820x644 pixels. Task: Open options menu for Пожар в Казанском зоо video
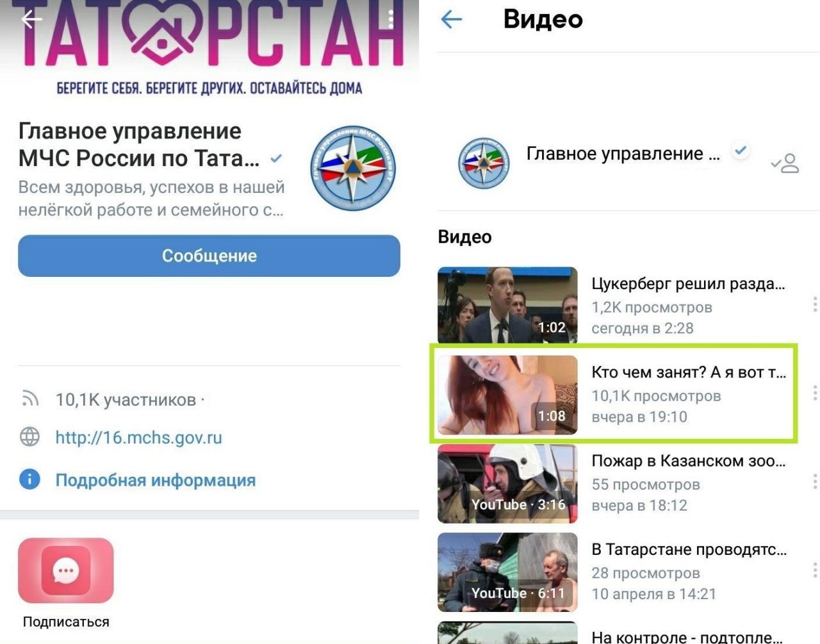point(814,481)
